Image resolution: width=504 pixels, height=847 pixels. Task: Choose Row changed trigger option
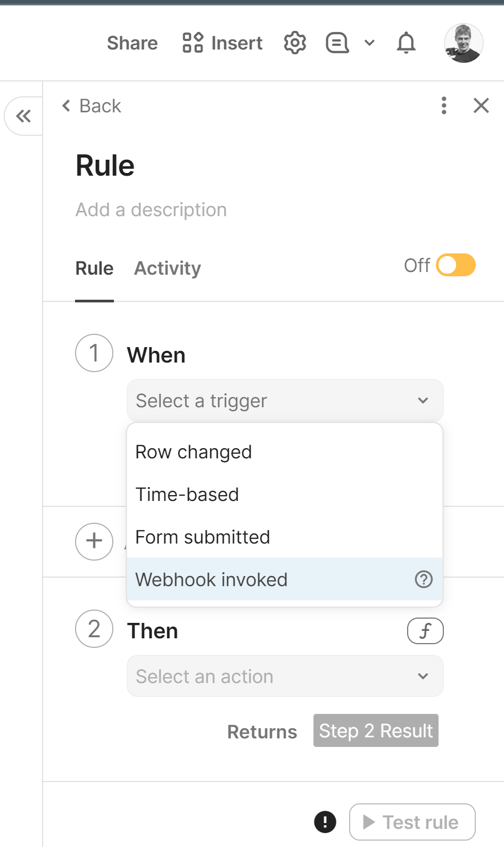click(x=194, y=452)
